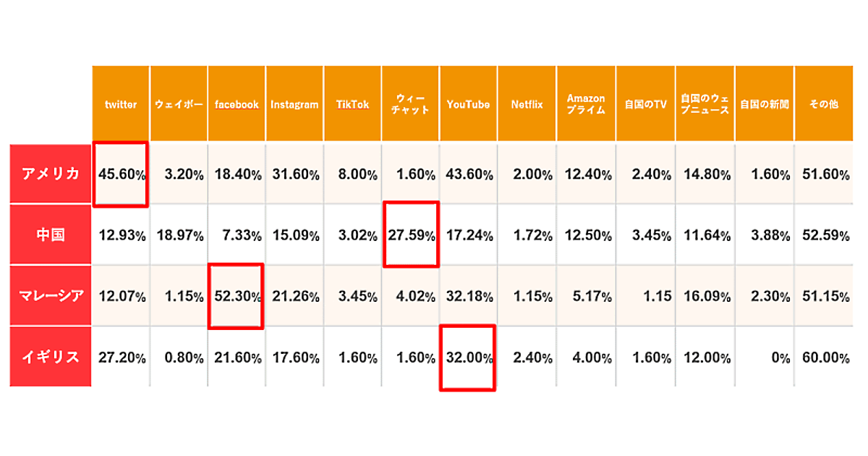Select the イギリス row label
Screen dimensions: 868x456
[51, 357]
